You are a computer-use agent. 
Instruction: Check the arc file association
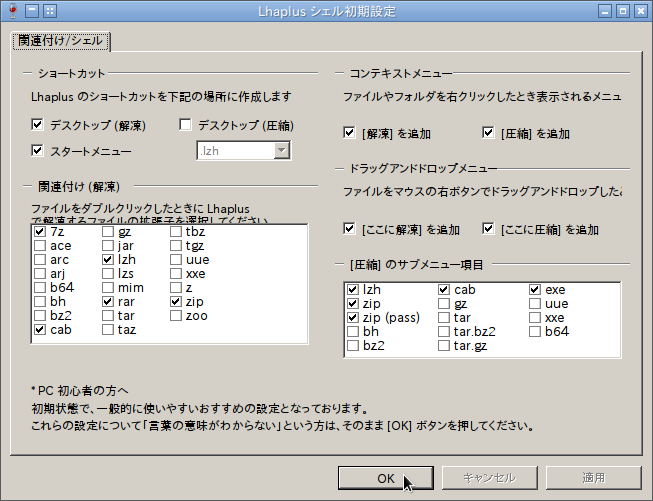pyautogui.click(x=40, y=259)
